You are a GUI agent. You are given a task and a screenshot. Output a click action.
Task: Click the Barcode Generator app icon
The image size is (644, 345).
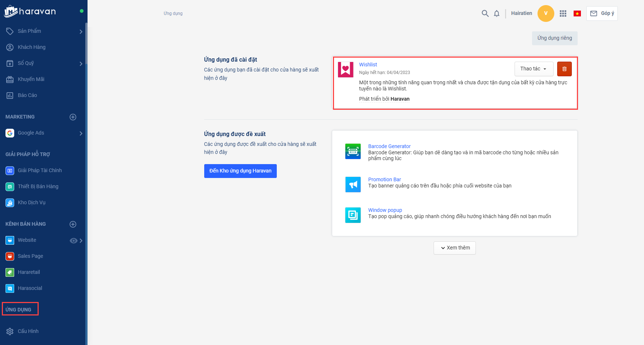pyautogui.click(x=353, y=151)
